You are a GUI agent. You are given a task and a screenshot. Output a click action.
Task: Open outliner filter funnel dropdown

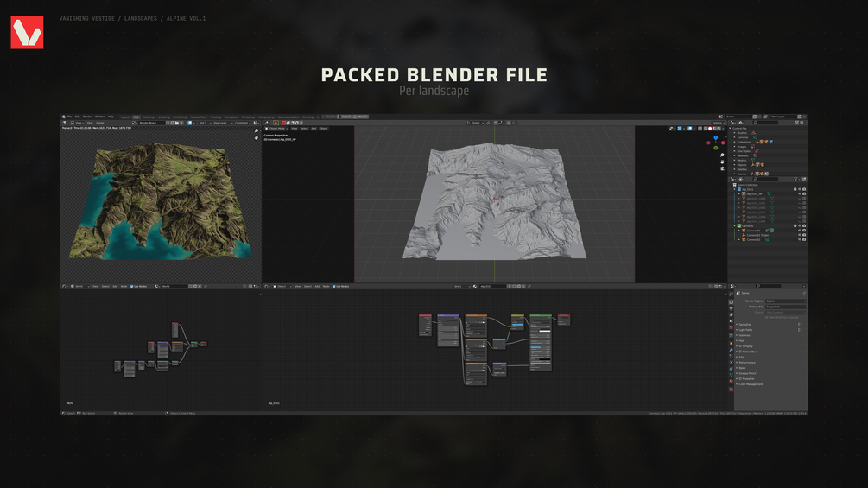coord(796,180)
